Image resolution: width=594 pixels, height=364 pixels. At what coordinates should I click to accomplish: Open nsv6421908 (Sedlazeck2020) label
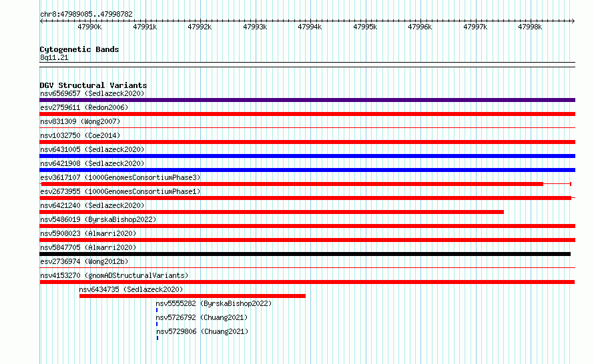(x=92, y=163)
